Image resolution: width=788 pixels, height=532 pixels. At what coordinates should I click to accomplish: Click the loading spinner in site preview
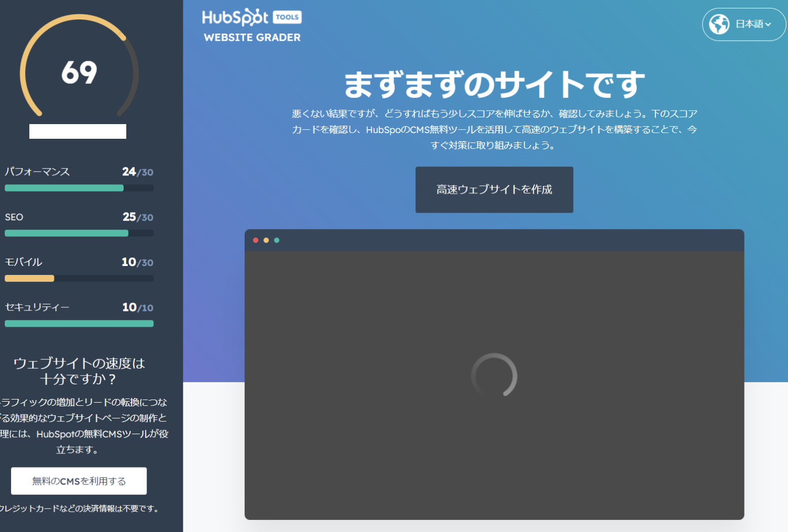(x=494, y=375)
